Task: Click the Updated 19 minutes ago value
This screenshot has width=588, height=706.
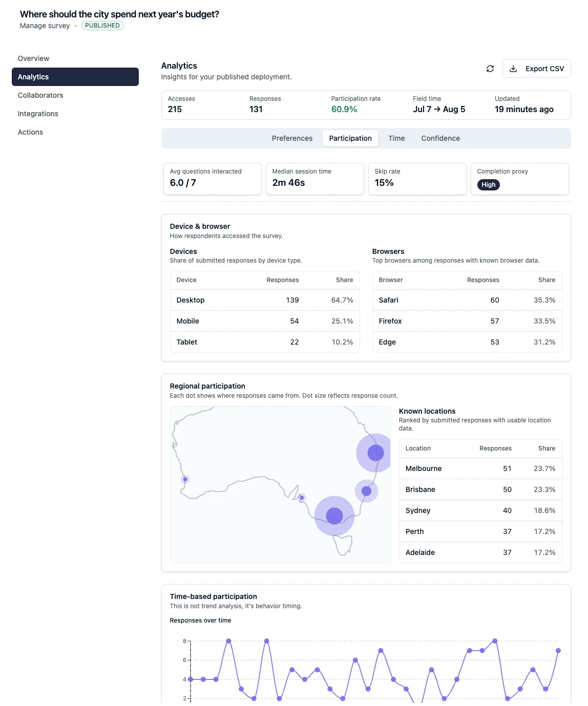Action: pyautogui.click(x=524, y=109)
